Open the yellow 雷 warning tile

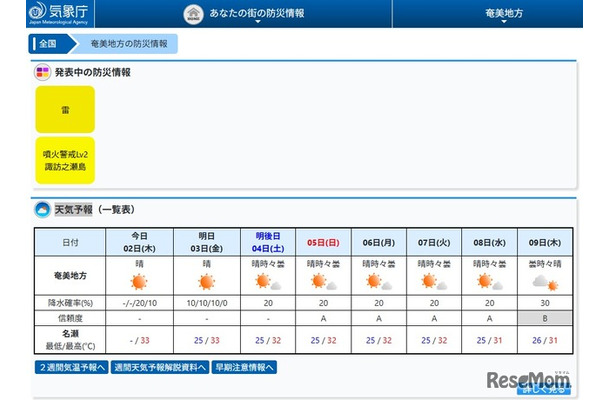65,109
